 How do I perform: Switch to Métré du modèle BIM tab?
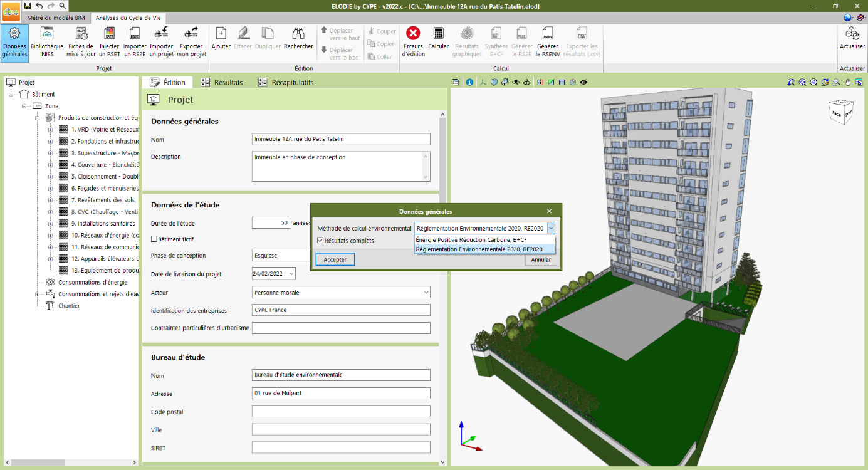pyautogui.click(x=56, y=18)
